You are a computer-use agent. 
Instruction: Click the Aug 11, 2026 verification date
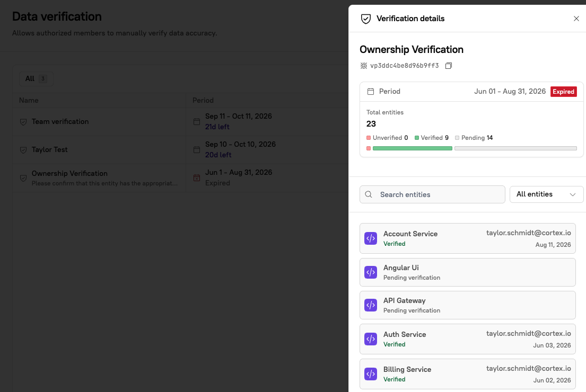point(553,245)
